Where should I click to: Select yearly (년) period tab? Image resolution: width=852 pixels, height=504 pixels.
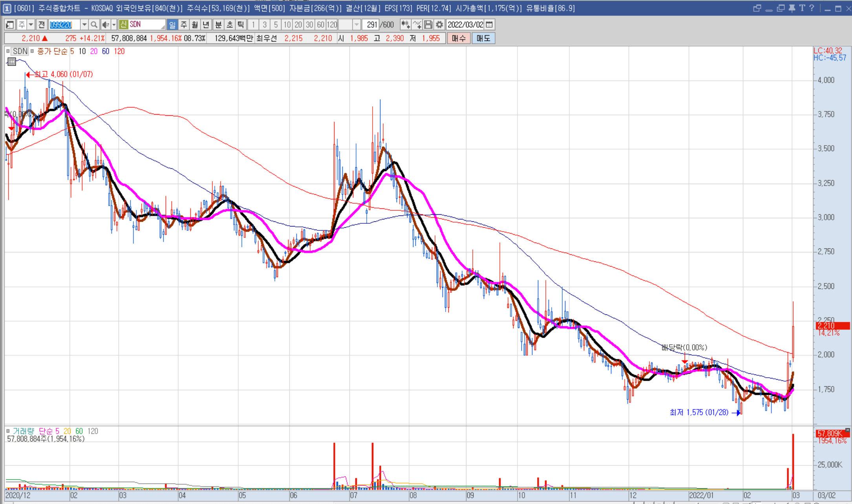pos(206,25)
